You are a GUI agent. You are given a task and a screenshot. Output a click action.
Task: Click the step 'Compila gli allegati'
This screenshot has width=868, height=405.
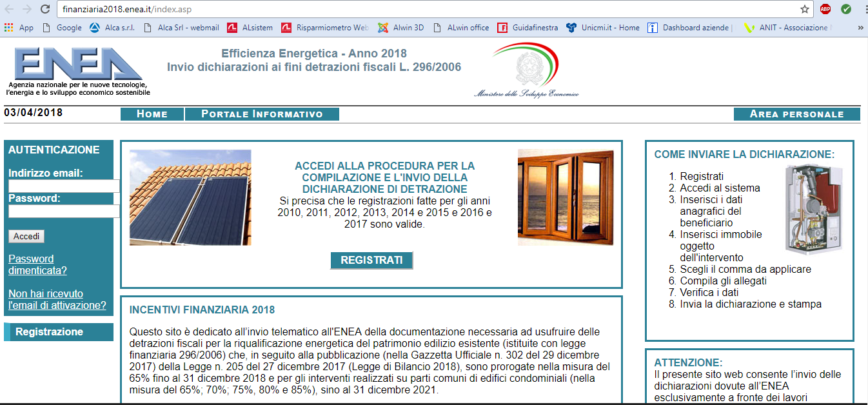coord(724,281)
